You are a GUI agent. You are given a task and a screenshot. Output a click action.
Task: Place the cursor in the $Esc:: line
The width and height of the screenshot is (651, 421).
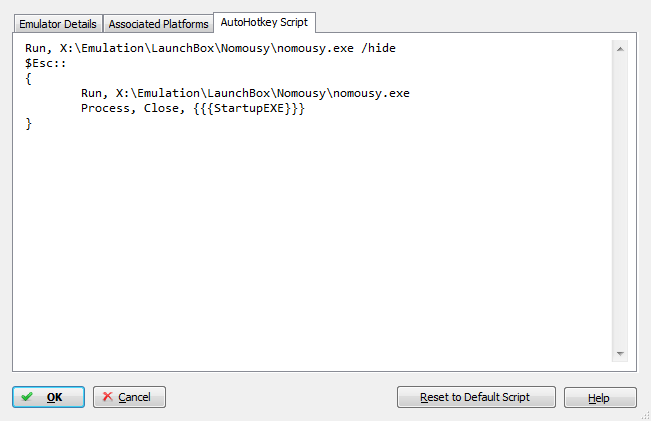pyautogui.click(x=46, y=64)
